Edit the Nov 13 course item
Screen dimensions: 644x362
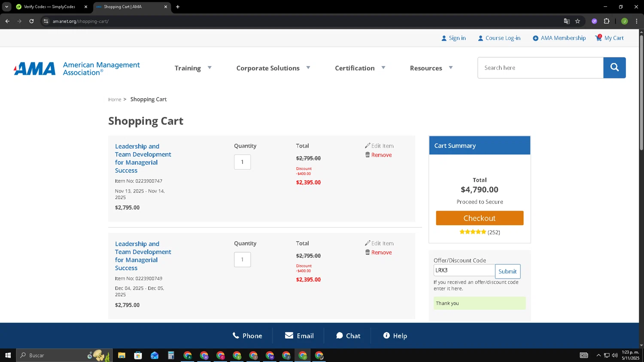[379, 146]
